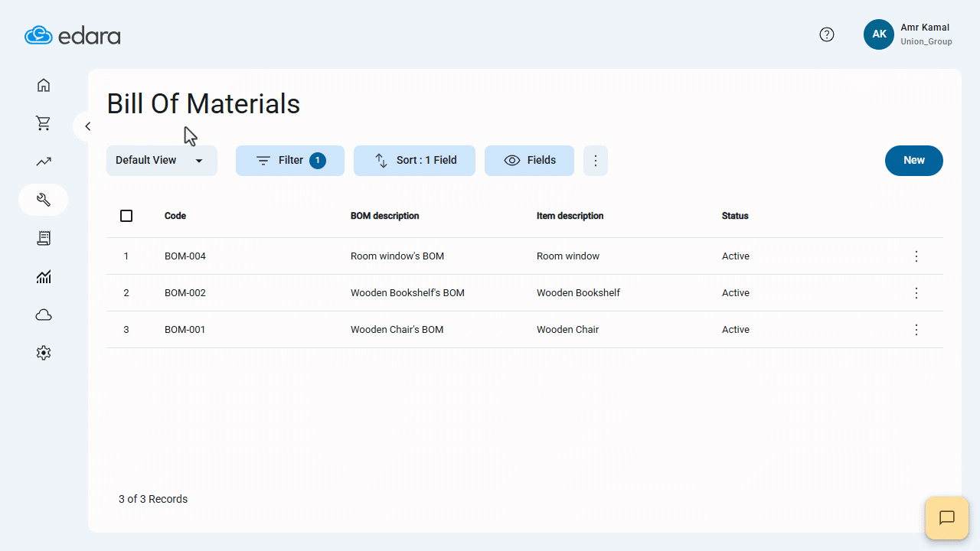Screen dimensions: 980x551
Task: Open the cloud sidebar icon
Action: coord(44,315)
